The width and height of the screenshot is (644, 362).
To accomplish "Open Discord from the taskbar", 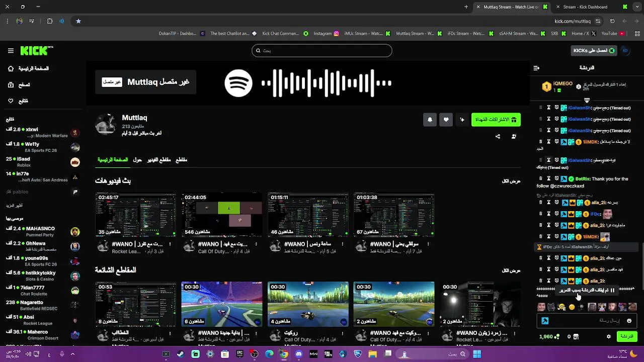I will click(299, 354).
